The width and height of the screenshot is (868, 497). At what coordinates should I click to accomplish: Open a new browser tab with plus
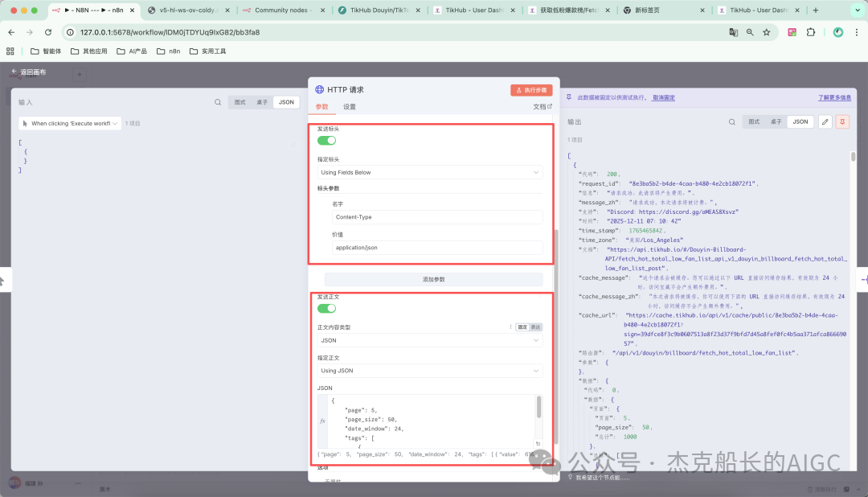click(x=816, y=10)
